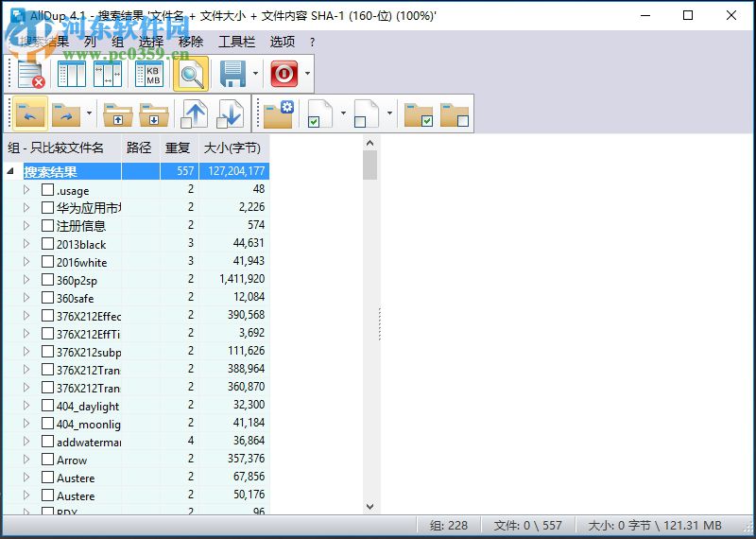Open dropdown arrow beside forward folder icon
Screen dimensions: 756x539
coord(89,113)
